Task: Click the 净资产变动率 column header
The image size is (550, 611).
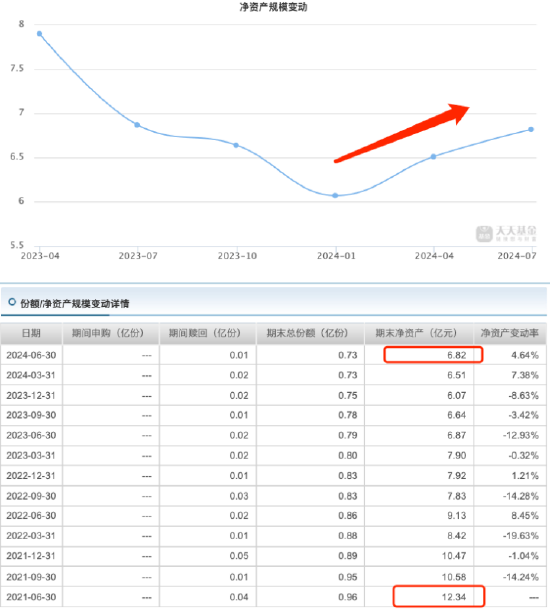Action: point(510,333)
